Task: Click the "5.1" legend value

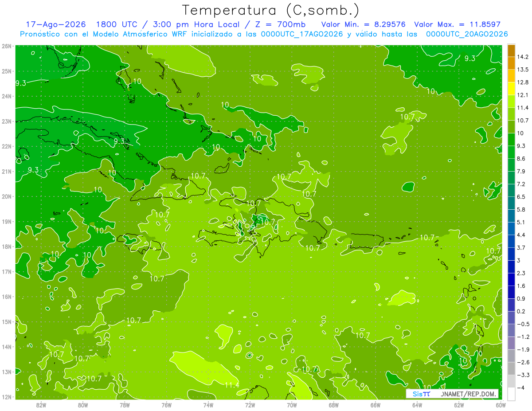Action: (521, 222)
